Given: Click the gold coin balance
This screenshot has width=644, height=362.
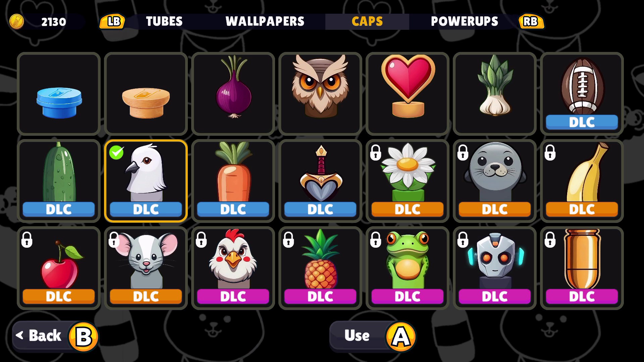Looking at the screenshot, I should [38, 22].
